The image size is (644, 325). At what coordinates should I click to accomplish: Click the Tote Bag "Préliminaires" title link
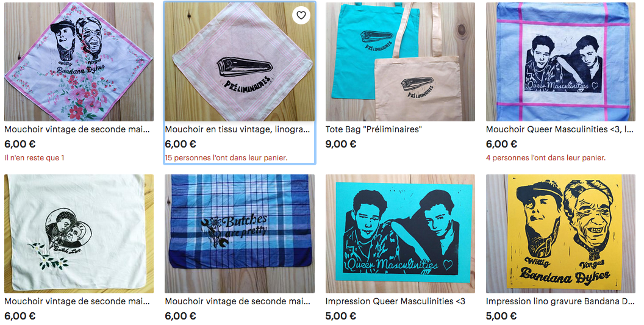coord(374,129)
